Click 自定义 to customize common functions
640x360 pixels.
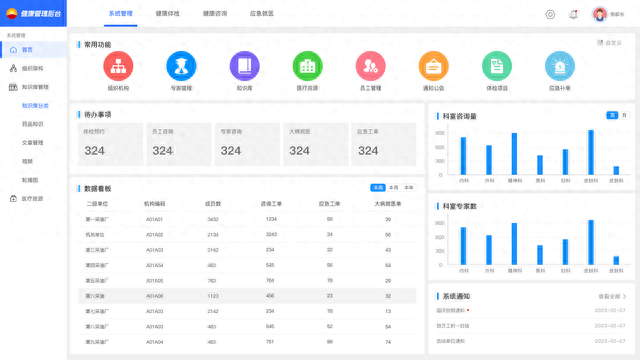609,43
